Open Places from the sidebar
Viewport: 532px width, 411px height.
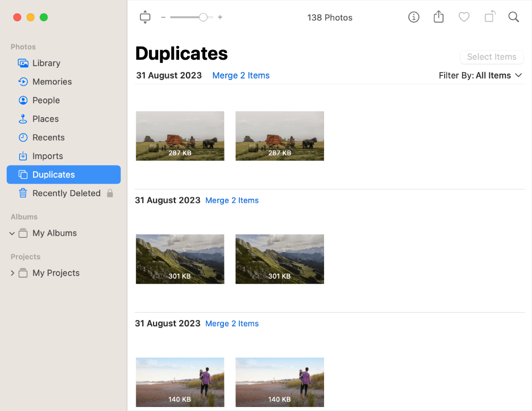point(45,119)
